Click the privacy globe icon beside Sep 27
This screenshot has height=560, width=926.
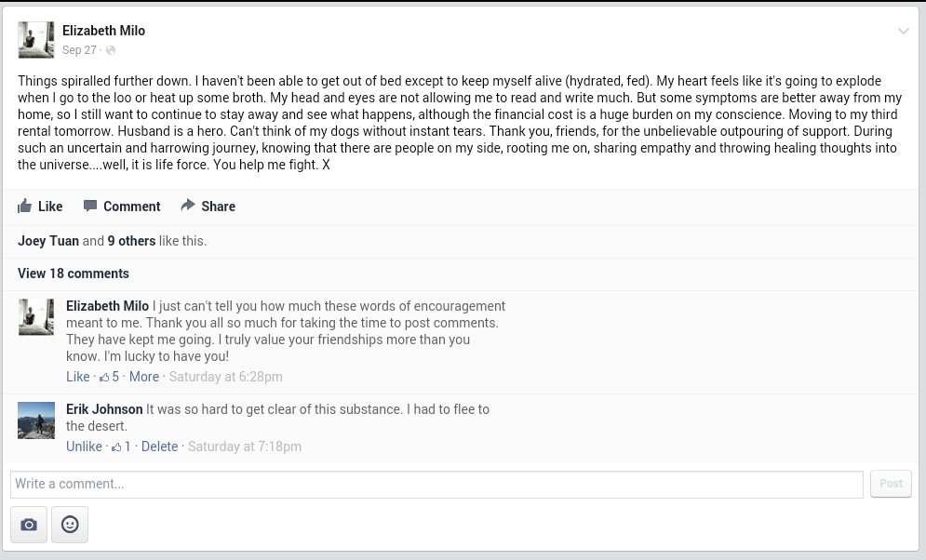[x=111, y=50]
